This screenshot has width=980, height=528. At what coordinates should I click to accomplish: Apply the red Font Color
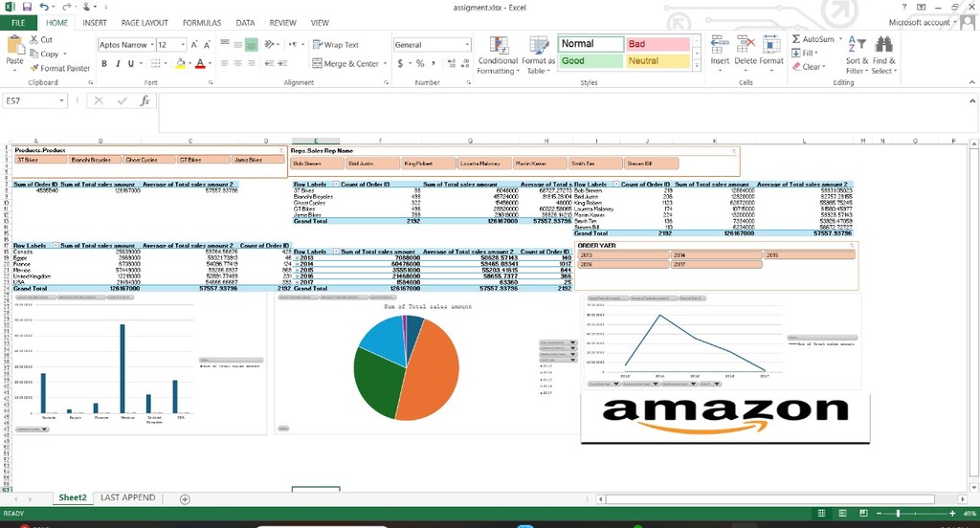point(200,63)
